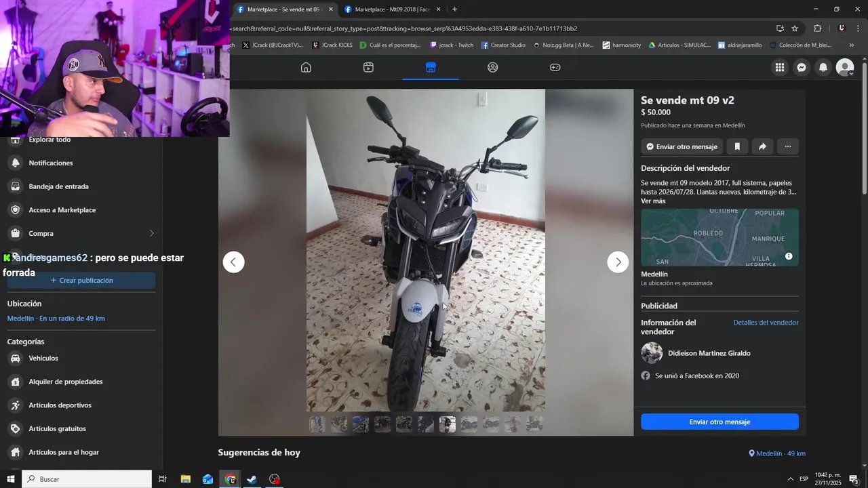The height and width of the screenshot is (488, 868).
Task: Open the account profile picture menu
Action: point(845,67)
